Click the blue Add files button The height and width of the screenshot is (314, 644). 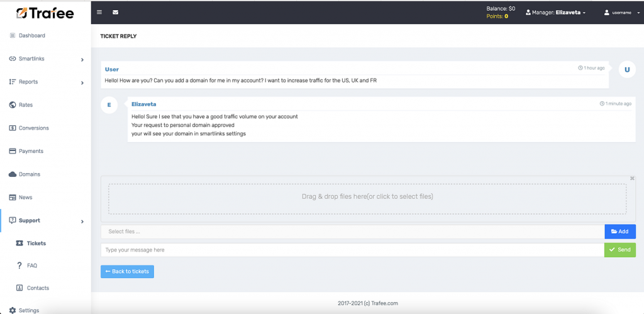(620, 232)
